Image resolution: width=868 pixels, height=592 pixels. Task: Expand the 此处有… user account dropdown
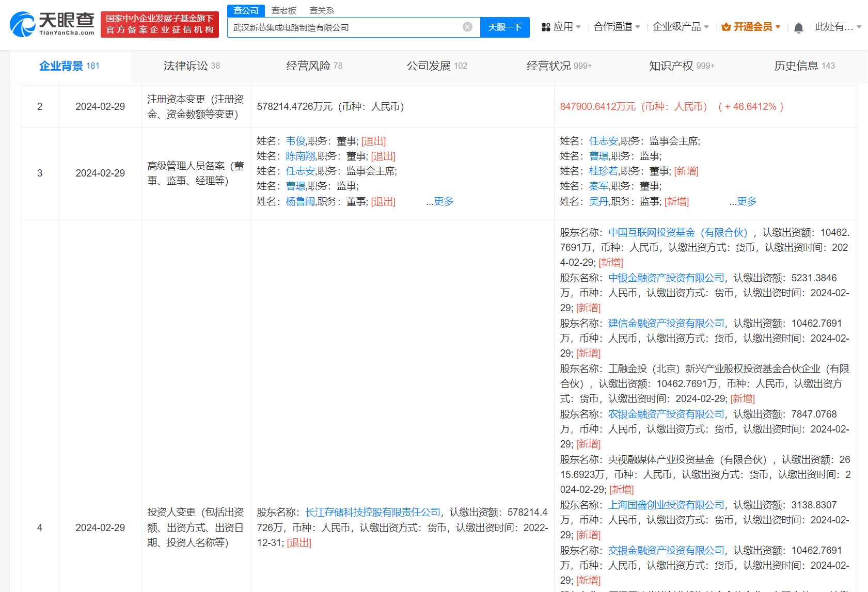(838, 27)
